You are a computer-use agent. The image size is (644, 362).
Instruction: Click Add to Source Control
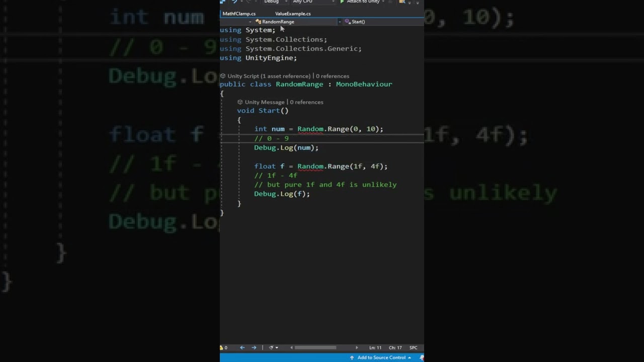(x=381, y=357)
